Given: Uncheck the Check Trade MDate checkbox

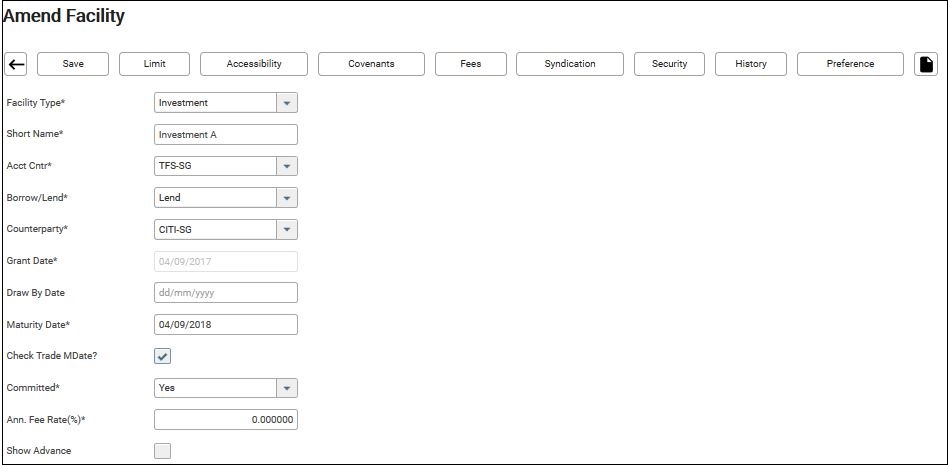Looking at the screenshot, I should pos(162,356).
